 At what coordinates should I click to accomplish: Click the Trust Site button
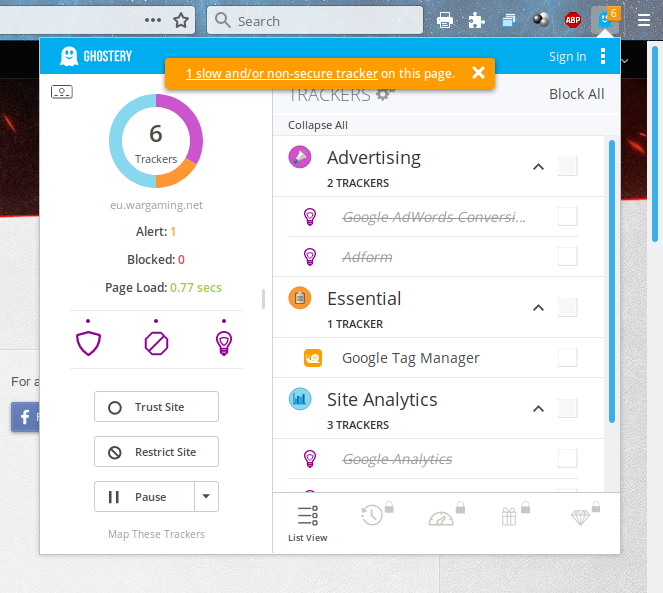point(156,406)
